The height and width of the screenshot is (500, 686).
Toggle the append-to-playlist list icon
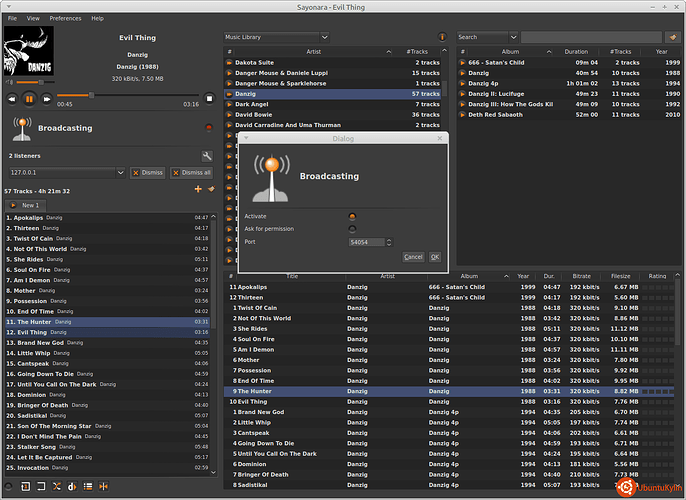pyautogui.click(x=88, y=486)
